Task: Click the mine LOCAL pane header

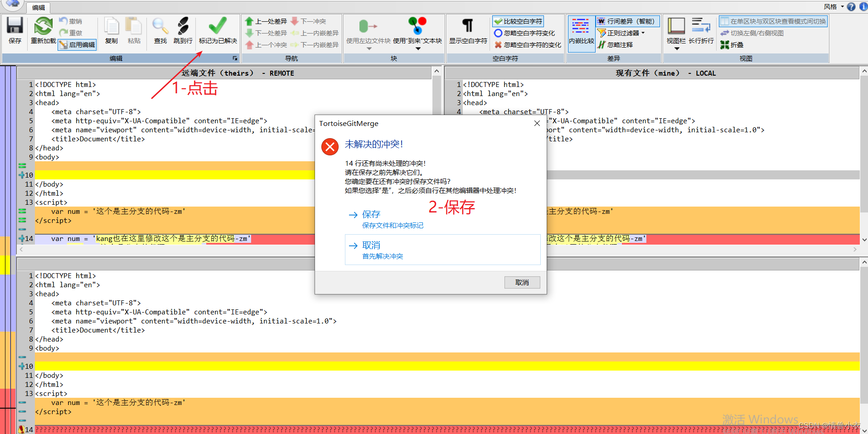Action: [652, 73]
